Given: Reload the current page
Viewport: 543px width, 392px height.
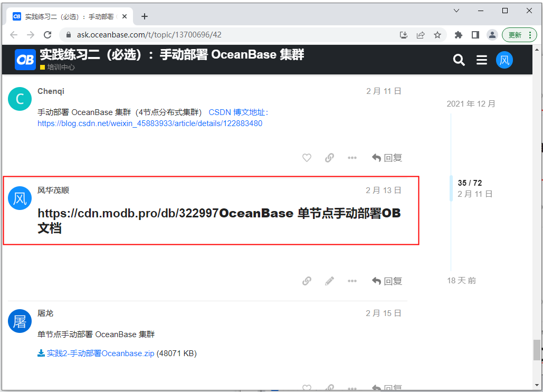Looking at the screenshot, I should tap(47, 35).
